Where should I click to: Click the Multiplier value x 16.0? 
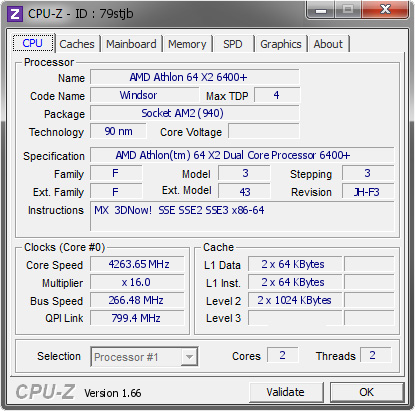[x=137, y=282]
